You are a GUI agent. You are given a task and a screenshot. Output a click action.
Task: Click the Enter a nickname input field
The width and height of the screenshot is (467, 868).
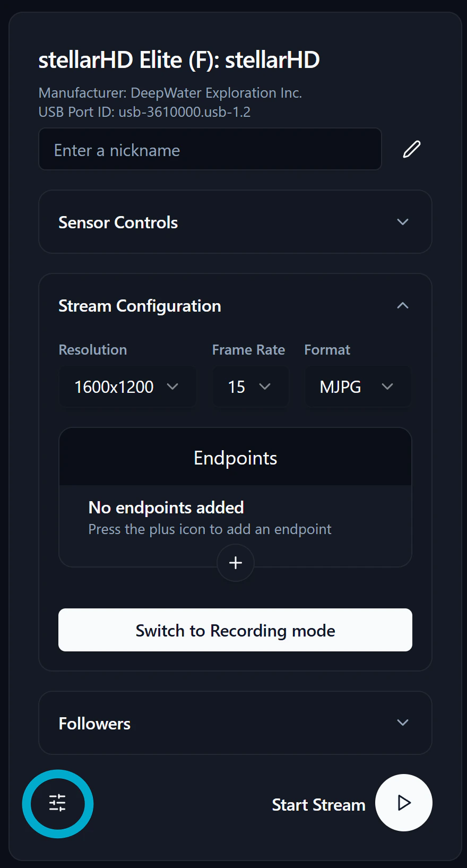point(210,150)
